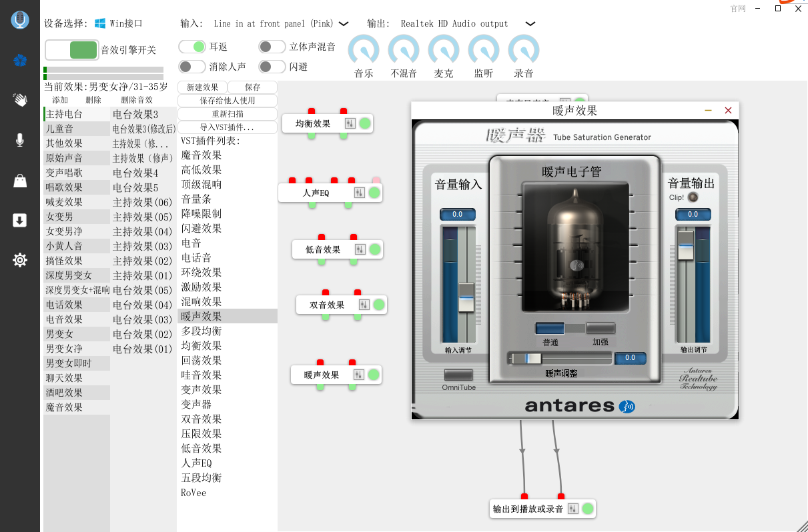Click the microphone app logo in sidebar

point(20,20)
